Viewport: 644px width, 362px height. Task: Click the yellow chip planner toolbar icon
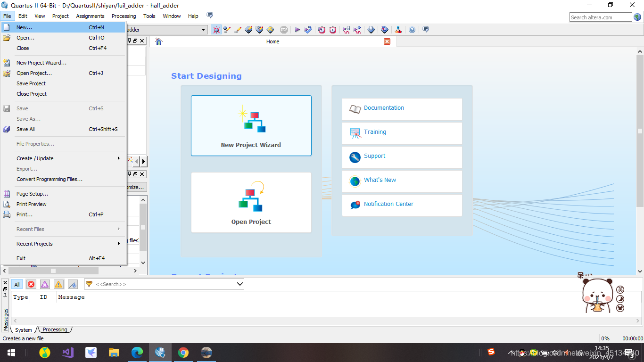point(270,30)
